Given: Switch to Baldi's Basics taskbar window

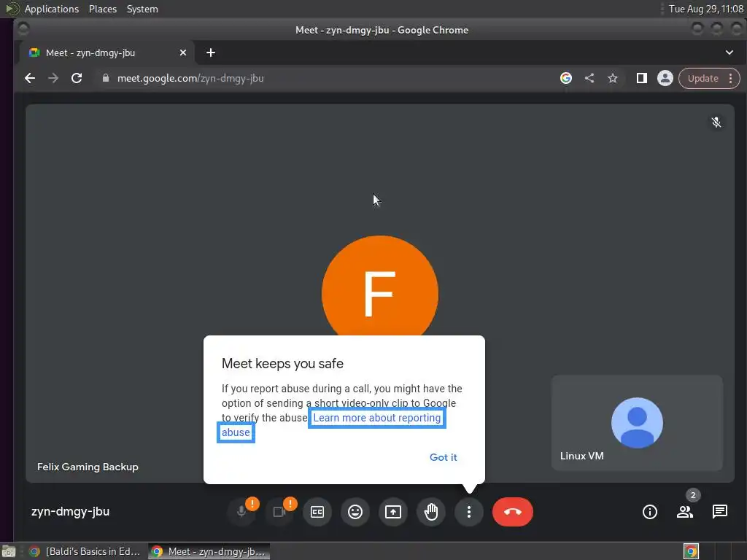Looking at the screenshot, I should [x=85, y=551].
